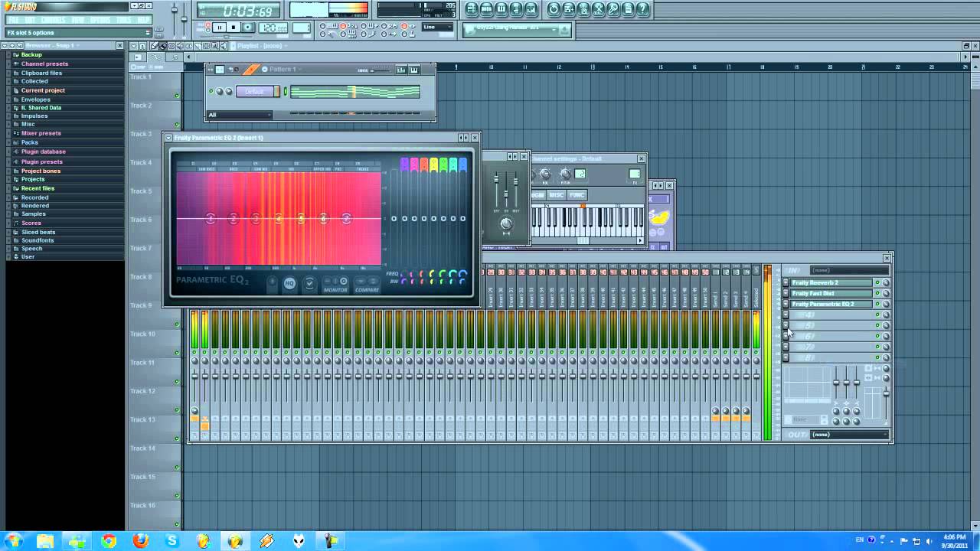
Task: Click the paint brush tool in Playlist toolbar
Action: 163,46
